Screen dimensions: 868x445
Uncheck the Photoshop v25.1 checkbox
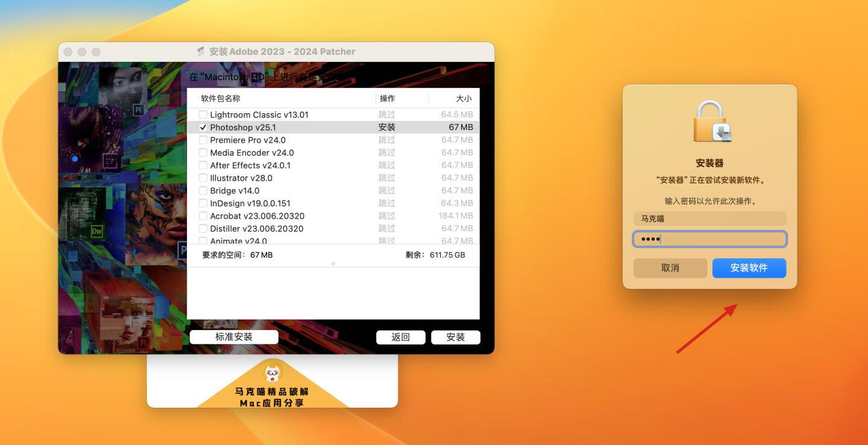click(203, 127)
